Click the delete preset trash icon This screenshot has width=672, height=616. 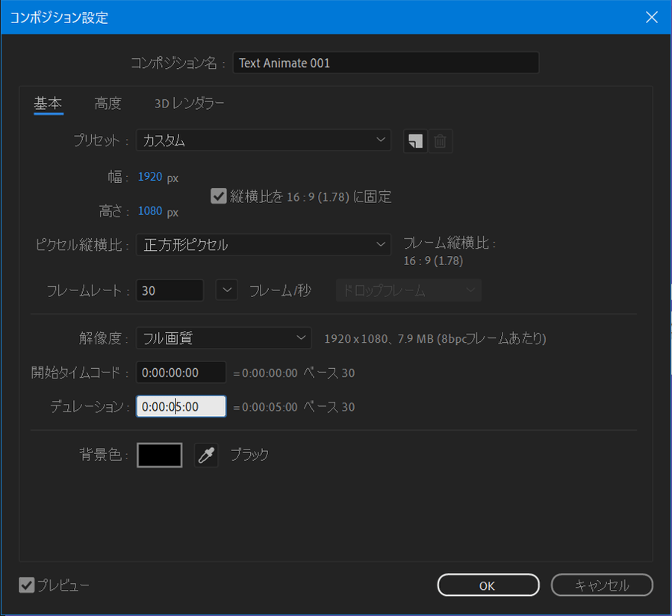point(440,141)
